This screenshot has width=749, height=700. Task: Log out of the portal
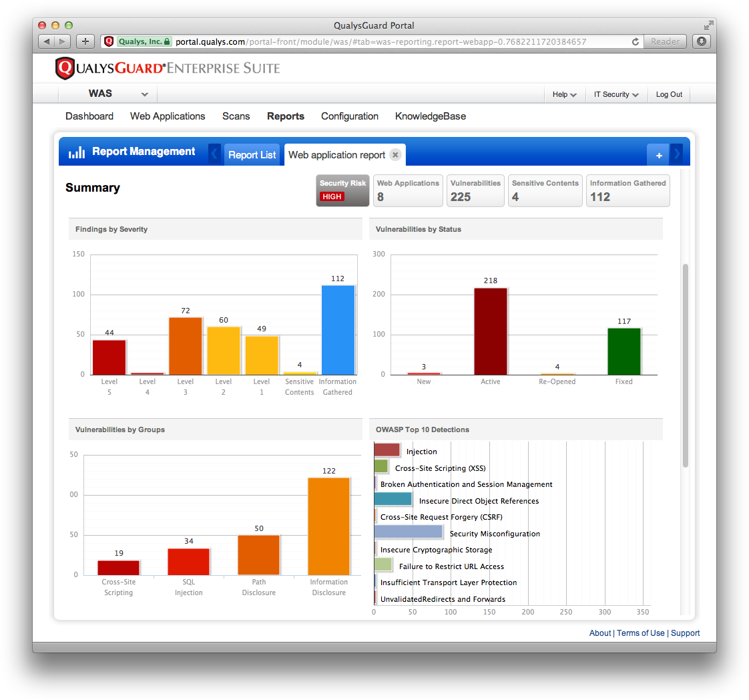pyautogui.click(x=669, y=95)
